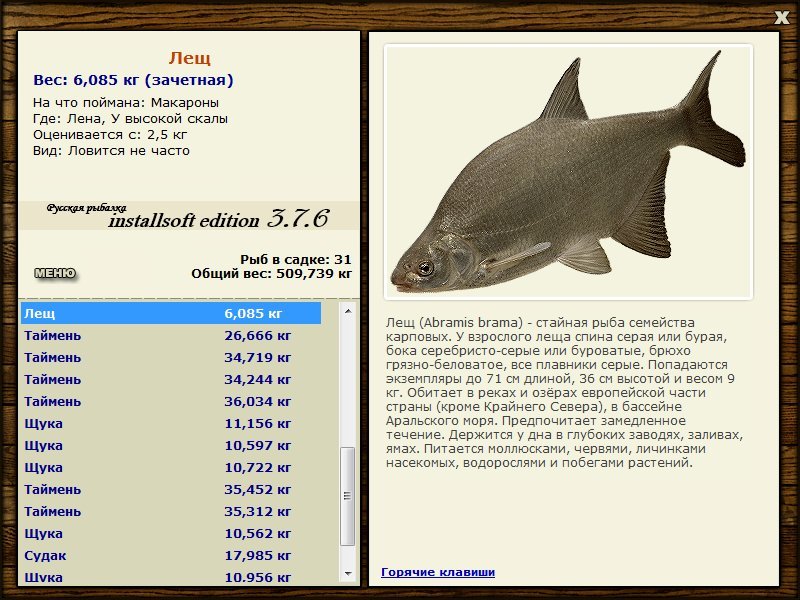Open the Горячие клавиши link
Screen dimensions: 800x600
point(438,572)
